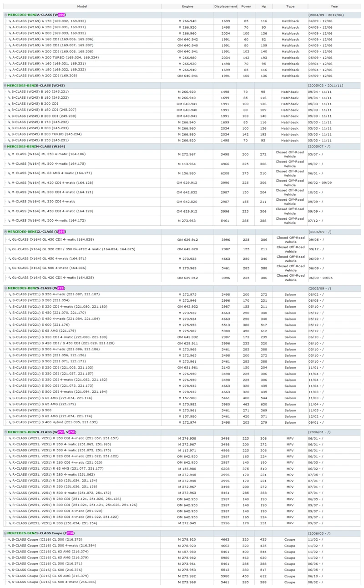The height and width of the screenshot is (588, 364).
Task: Click magnifier icon for CL 63 AMG (216.374)
Action: (10, 551)
